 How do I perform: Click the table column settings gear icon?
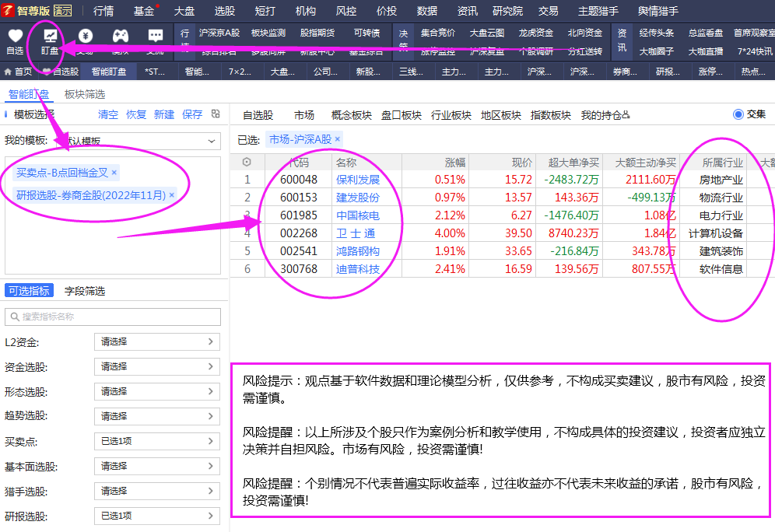(247, 162)
